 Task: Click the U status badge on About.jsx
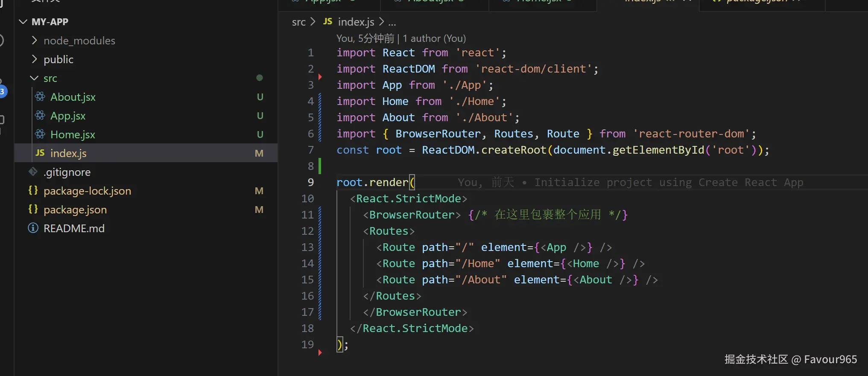260,97
